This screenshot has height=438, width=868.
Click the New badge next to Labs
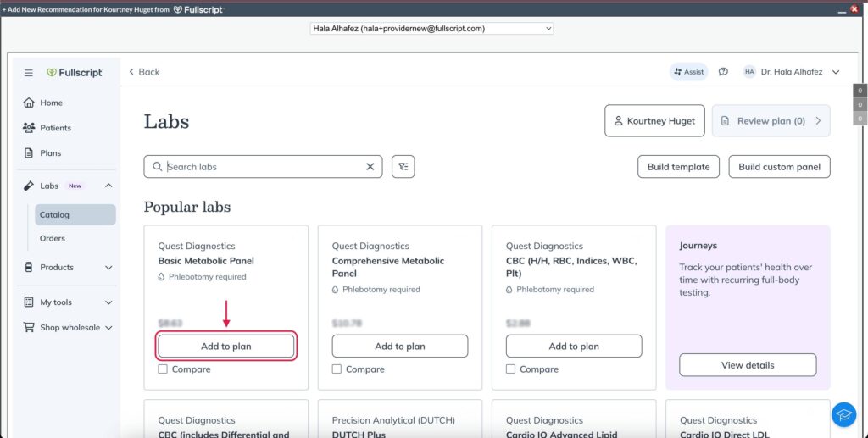(x=75, y=186)
